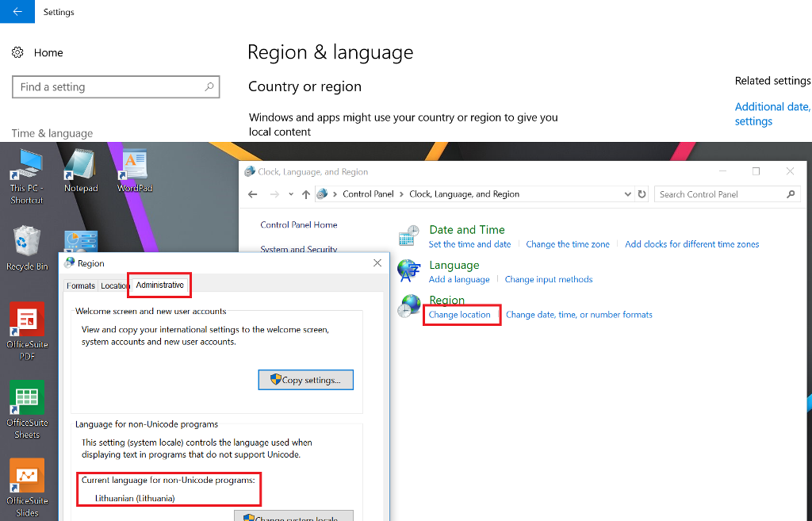Click the Date and Time clock icon
The height and width of the screenshot is (521, 812).
click(x=409, y=236)
